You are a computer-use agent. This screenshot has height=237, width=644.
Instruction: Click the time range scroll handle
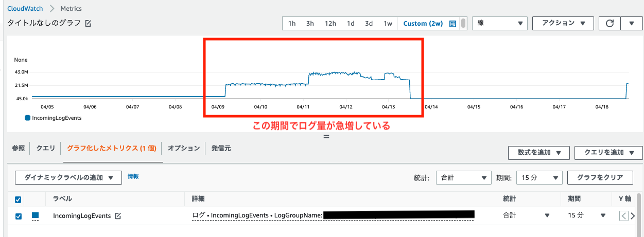coord(463,23)
